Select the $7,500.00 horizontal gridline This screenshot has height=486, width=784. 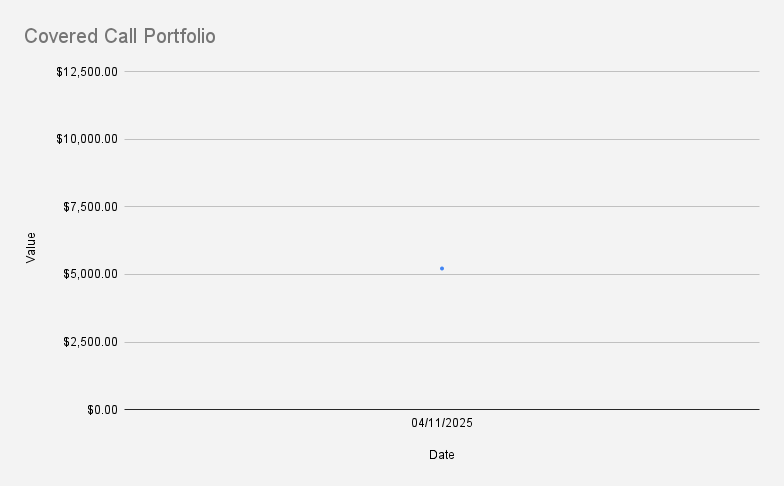(300, 206)
